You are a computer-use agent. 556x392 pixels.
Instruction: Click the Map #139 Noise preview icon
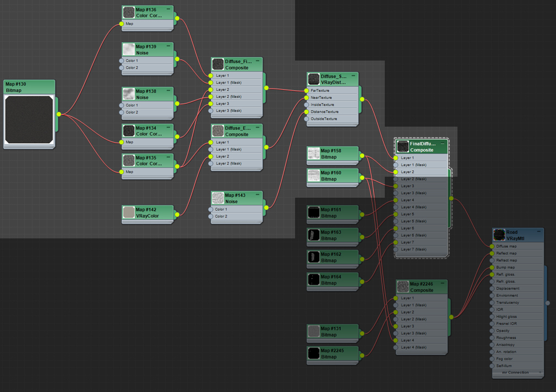click(x=128, y=50)
